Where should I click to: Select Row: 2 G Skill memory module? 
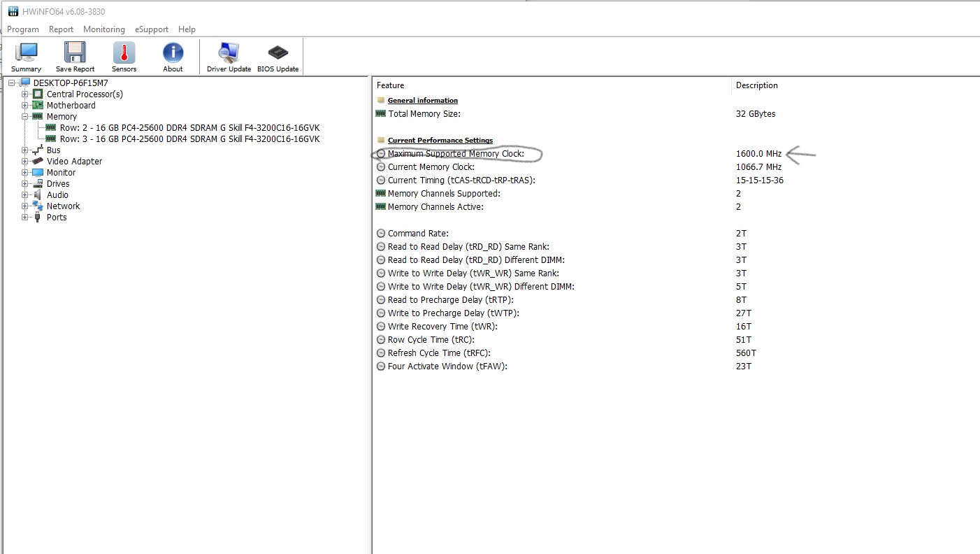[x=189, y=127]
